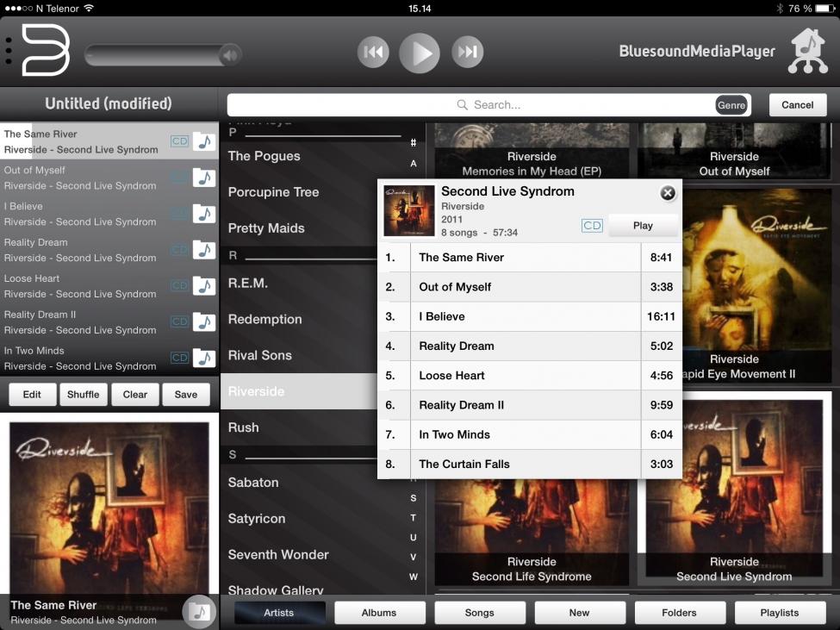Choose track 6 Reality Dream II in popup
Viewport: 840px width, 630px height.
click(530, 405)
